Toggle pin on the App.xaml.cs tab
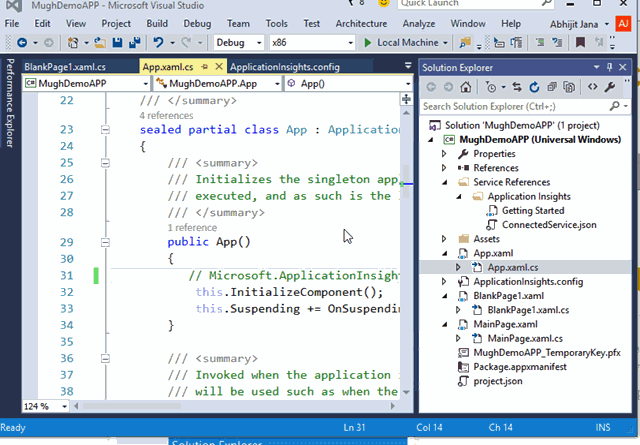 coord(205,67)
